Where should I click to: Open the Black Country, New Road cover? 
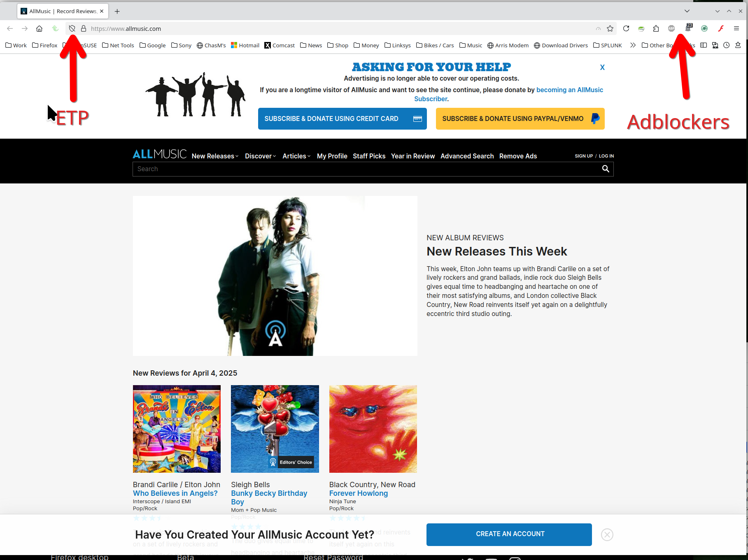click(x=373, y=429)
